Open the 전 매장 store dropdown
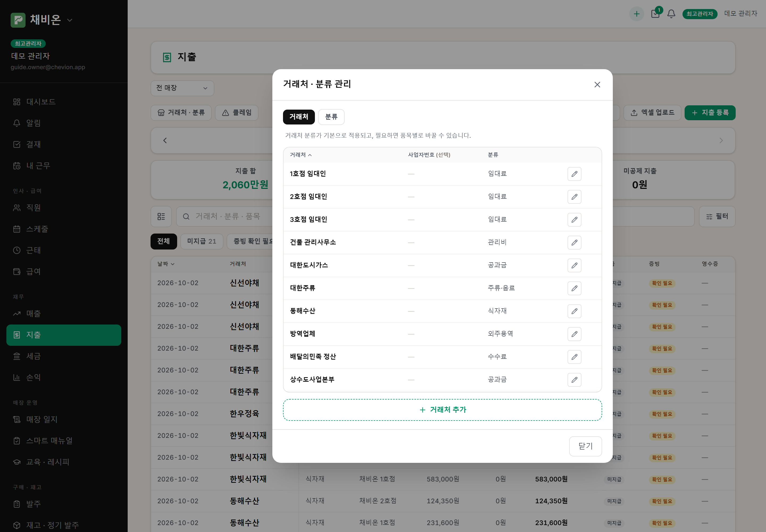 (182, 88)
